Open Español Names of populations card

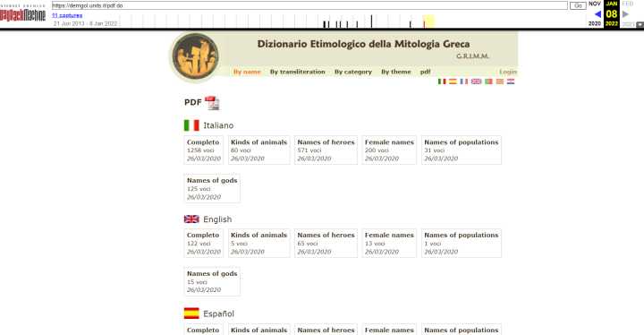click(462, 330)
